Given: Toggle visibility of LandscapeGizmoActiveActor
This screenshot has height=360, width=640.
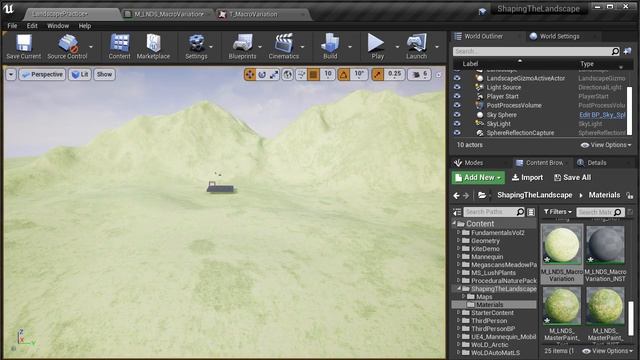Looking at the screenshot, I should (457, 78).
